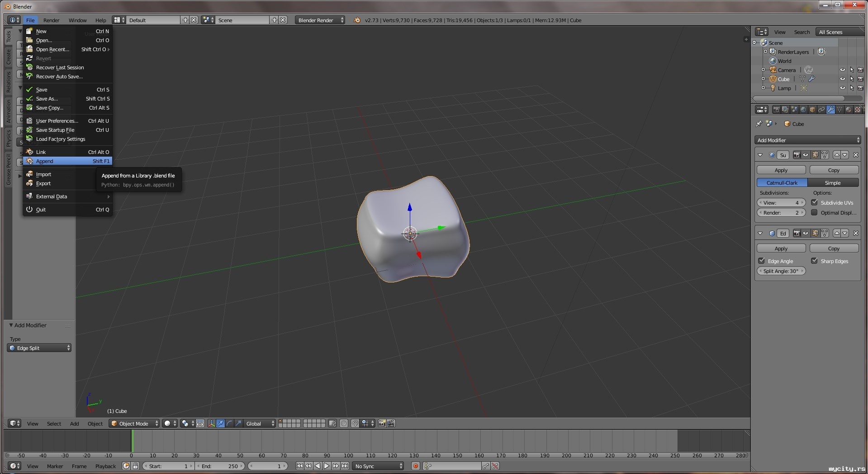Viewport: 868px width, 474px height.
Task: Copy the Edge Split modifier
Action: [834, 249]
